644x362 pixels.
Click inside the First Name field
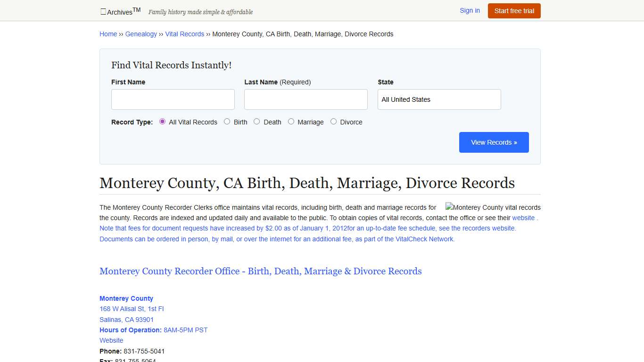pyautogui.click(x=173, y=99)
